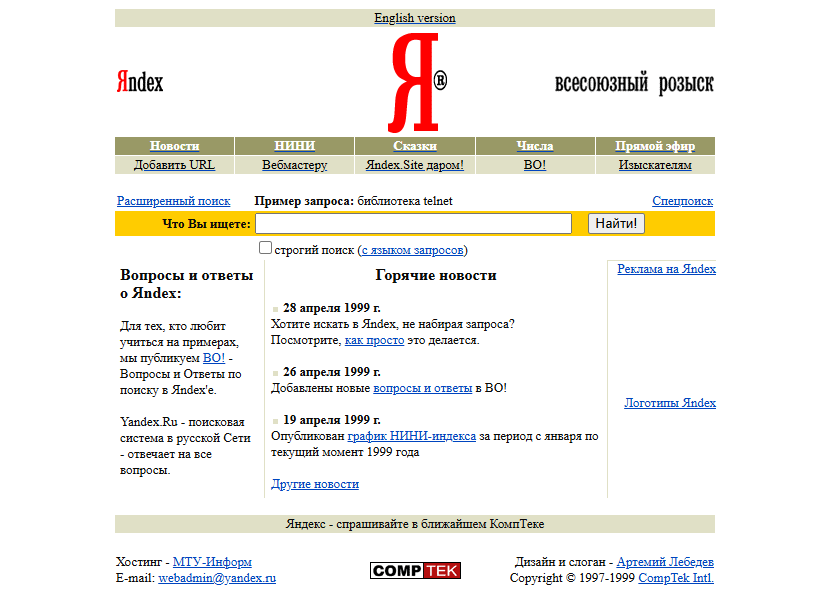The width and height of the screenshot is (830, 600).
Task: View Другие новости
Action: click(x=315, y=483)
